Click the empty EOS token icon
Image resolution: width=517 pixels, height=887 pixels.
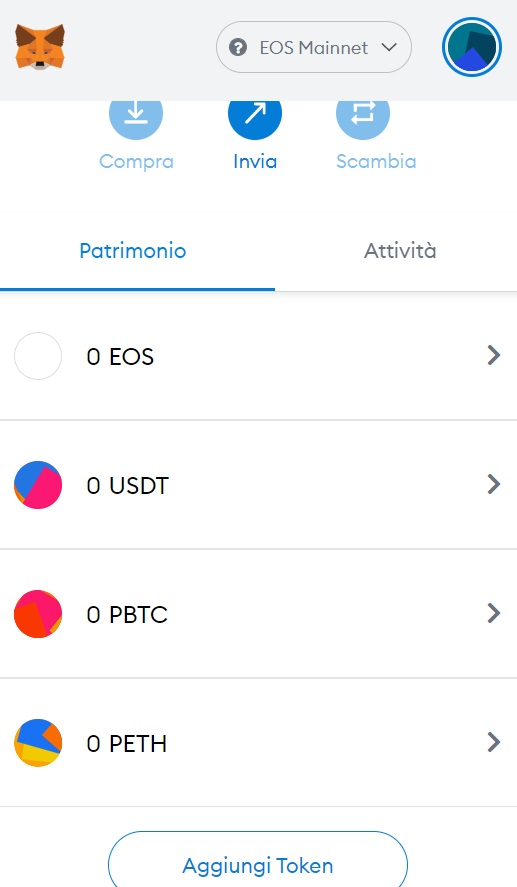pyautogui.click(x=38, y=356)
